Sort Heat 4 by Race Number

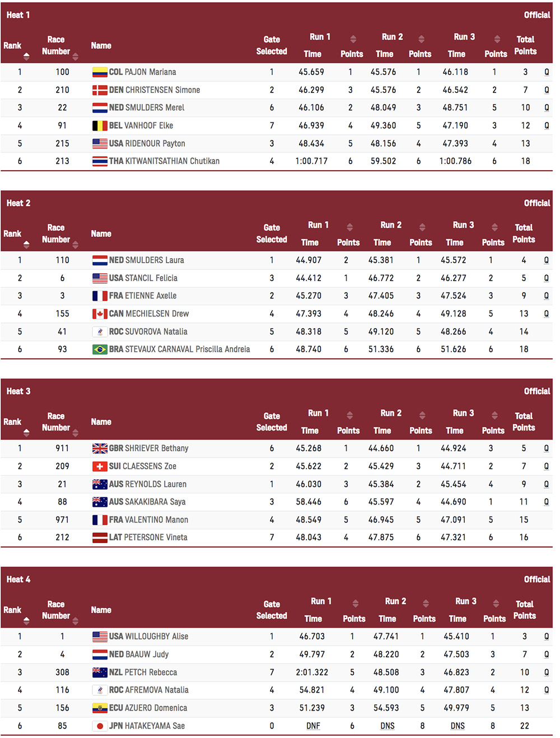point(75,621)
